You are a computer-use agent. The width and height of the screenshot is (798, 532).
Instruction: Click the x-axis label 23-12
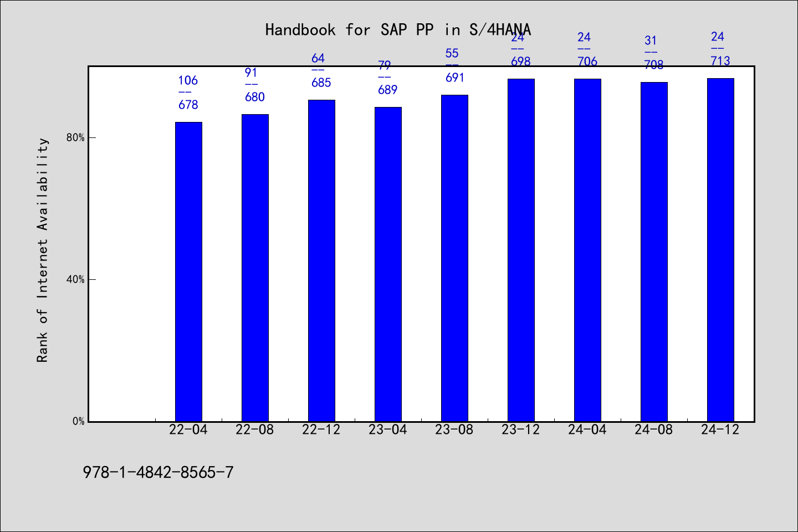(x=521, y=430)
